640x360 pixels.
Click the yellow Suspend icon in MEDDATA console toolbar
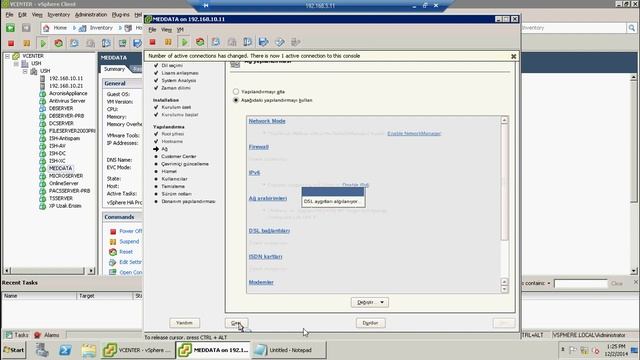(168, 42)
